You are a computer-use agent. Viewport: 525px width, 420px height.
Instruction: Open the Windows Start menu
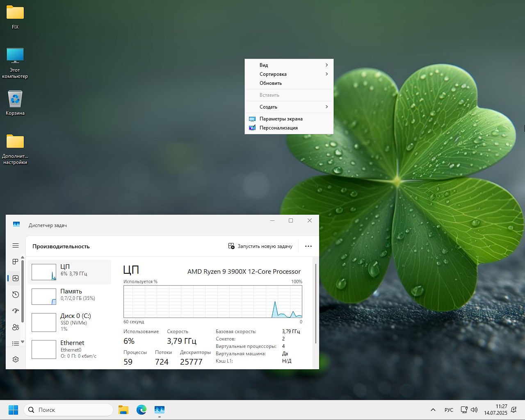click(13, 410)
